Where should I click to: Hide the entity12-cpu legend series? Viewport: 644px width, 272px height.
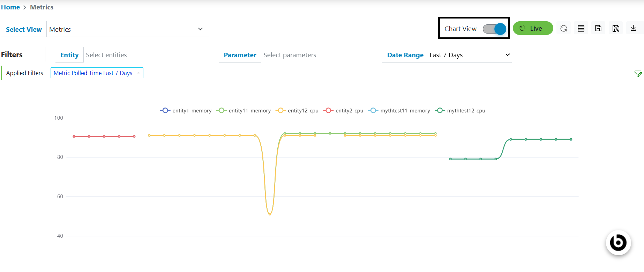pyautogui.click(x=297, y=111)
